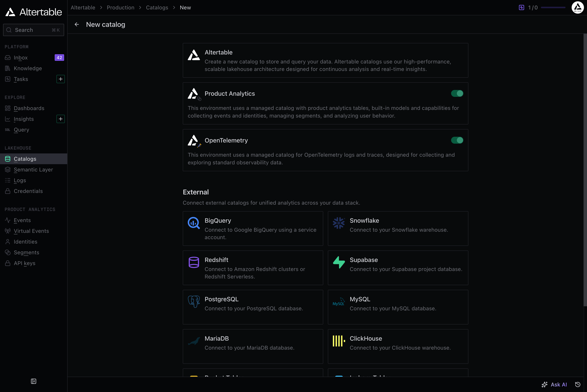Viewport: 587px width, 392px height.
Task: Click the New breadcrumb item
Action: tap(185, 7)
